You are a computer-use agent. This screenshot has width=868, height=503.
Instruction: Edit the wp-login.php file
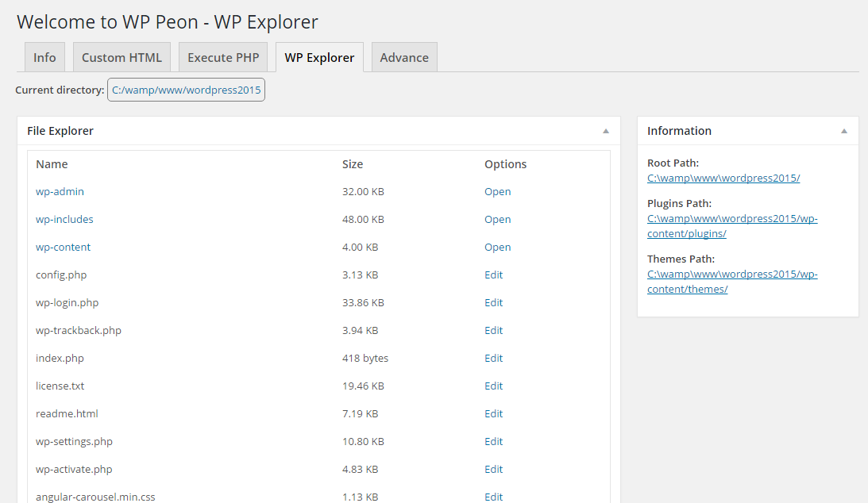pos(493,302)
